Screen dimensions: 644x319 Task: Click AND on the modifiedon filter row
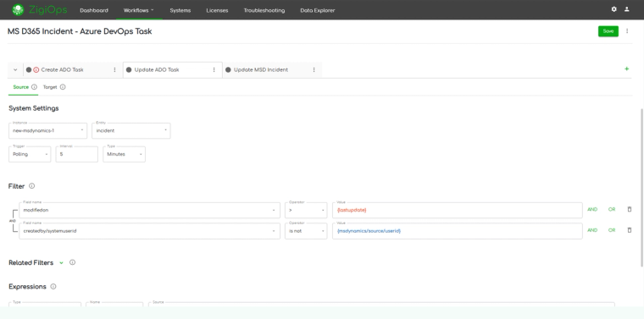point(592,210)
